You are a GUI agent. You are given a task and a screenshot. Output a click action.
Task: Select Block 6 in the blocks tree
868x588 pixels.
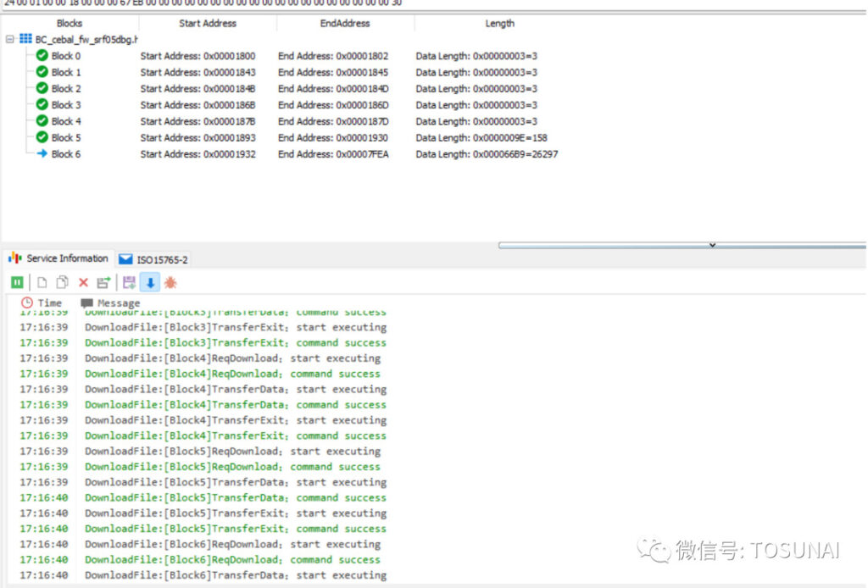click(66, 154)
